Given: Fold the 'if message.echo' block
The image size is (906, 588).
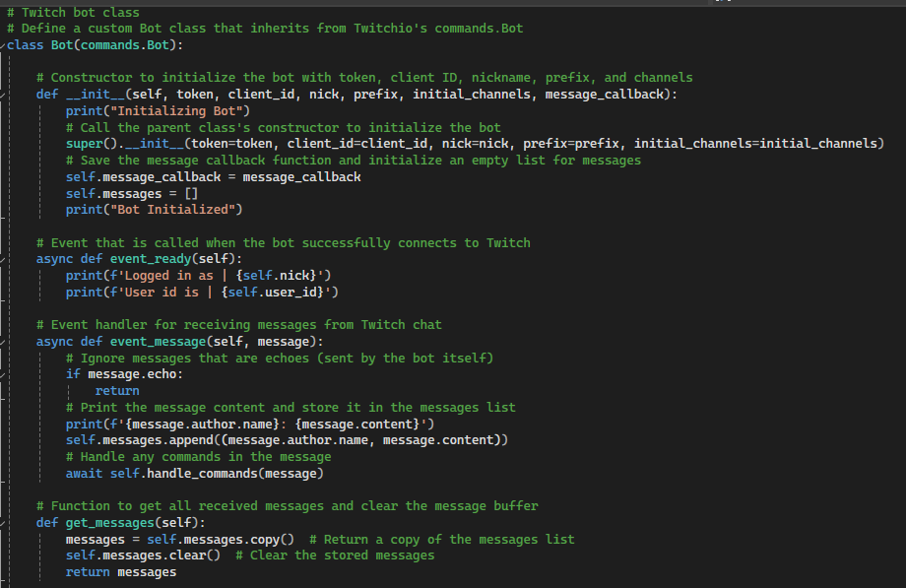Looking at the screenshot, I should point(4,374).
